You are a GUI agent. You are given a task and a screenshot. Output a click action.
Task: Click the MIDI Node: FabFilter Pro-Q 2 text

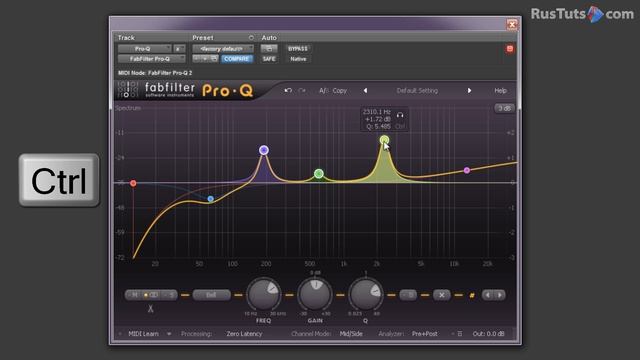pos(155,73)
